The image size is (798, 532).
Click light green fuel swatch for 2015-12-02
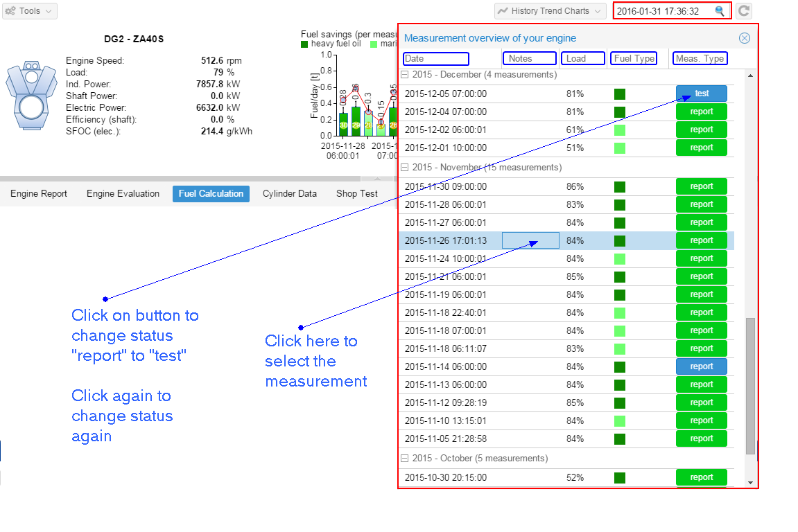pos(620,130)
